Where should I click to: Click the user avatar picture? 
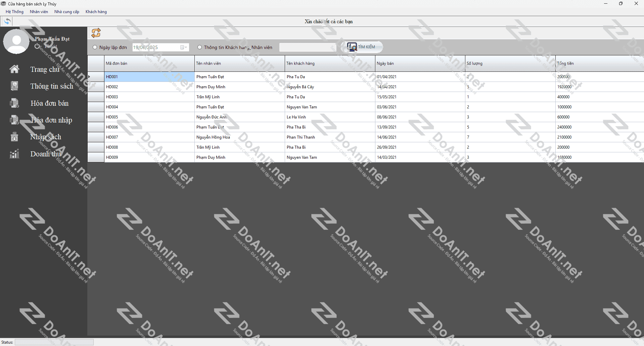pyautogui.click(x=16, y=41)
